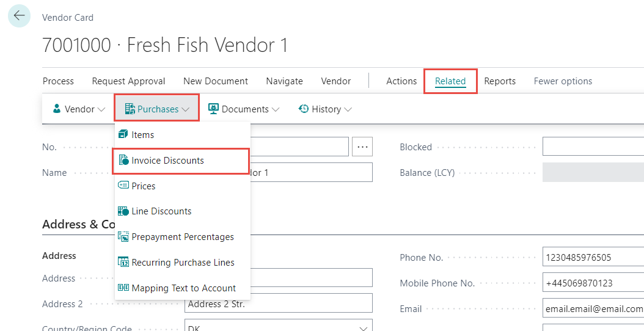The image size is (644, 331).
Task: Click the Invoice Discounts icon
Action: [x=123, y=161]
